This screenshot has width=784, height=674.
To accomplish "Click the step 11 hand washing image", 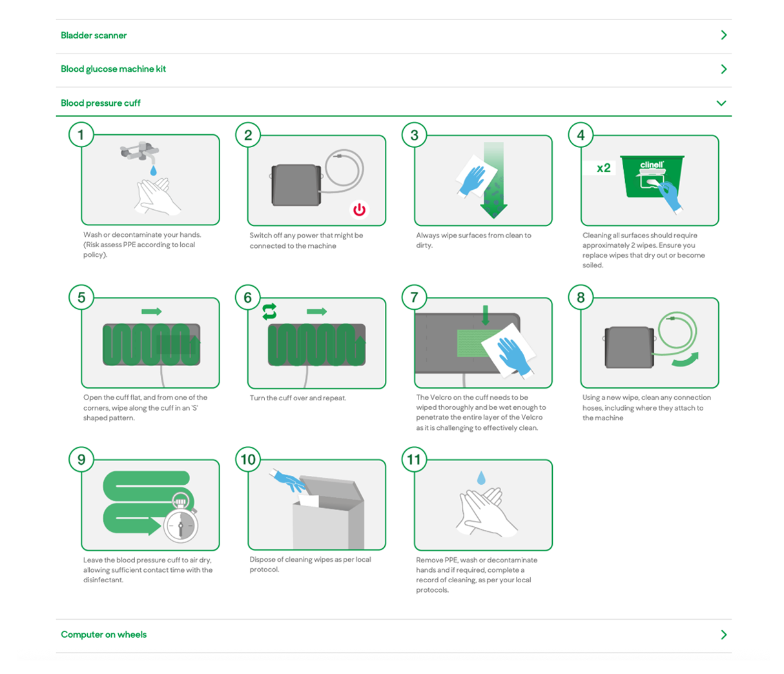I will (x=483, y=505).
